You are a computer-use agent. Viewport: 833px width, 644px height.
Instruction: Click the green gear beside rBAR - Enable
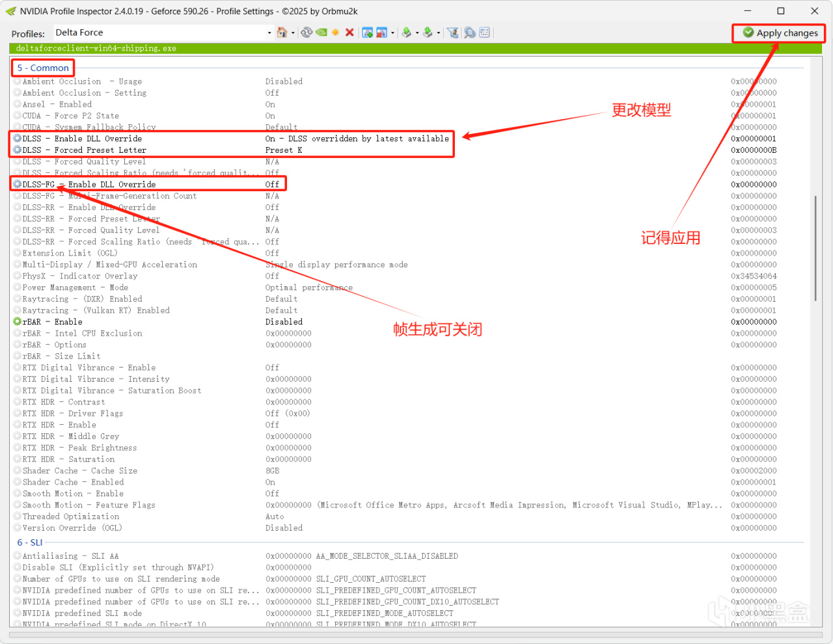[18, 321]
